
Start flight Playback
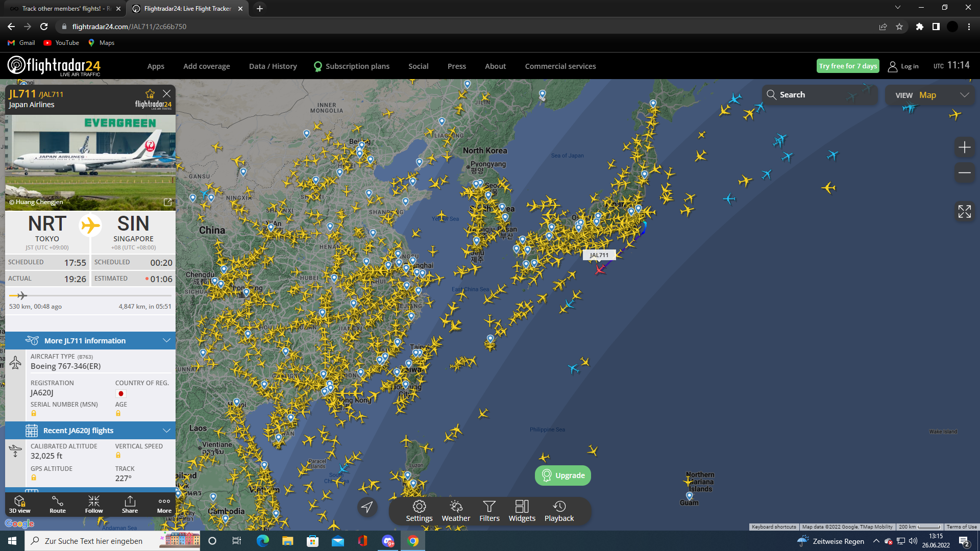click(x=559, y=511)
